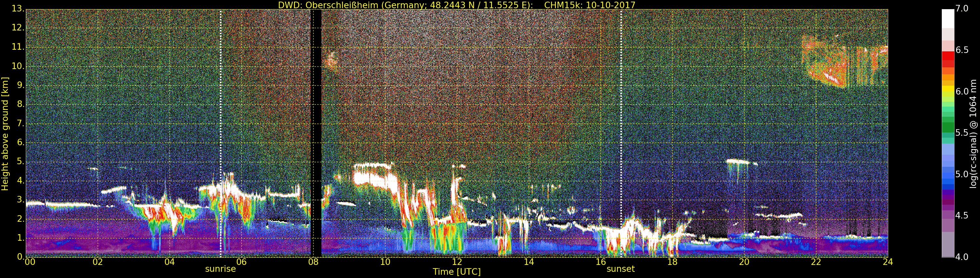Select the 24 tick on the time axis
Image resolution: width=980 pixels, height=278 pixels.
coord(888,262)
